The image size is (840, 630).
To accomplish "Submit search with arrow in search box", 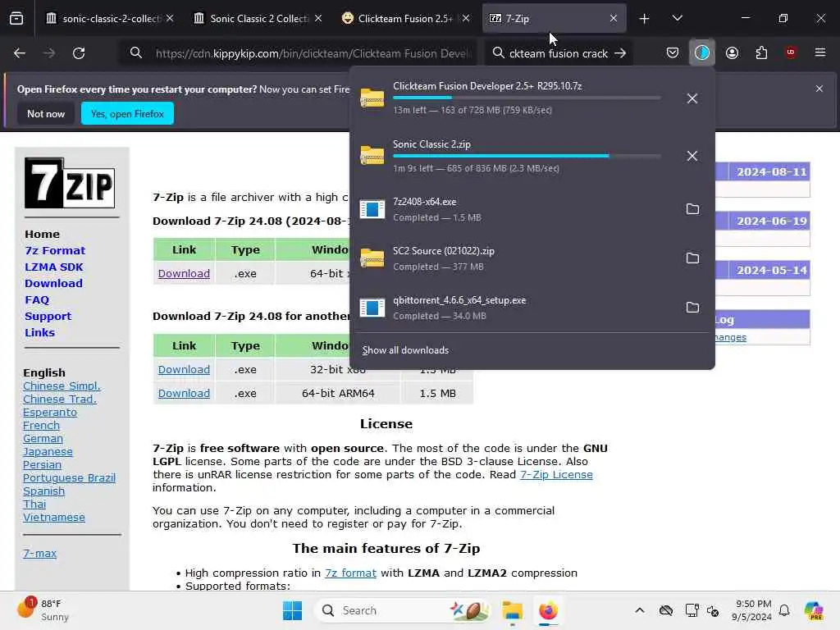I will [620, 53].
